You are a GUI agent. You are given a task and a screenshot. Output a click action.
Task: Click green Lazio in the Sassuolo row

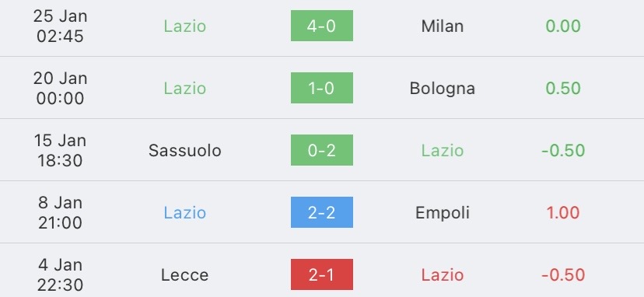tap(443, 150)
